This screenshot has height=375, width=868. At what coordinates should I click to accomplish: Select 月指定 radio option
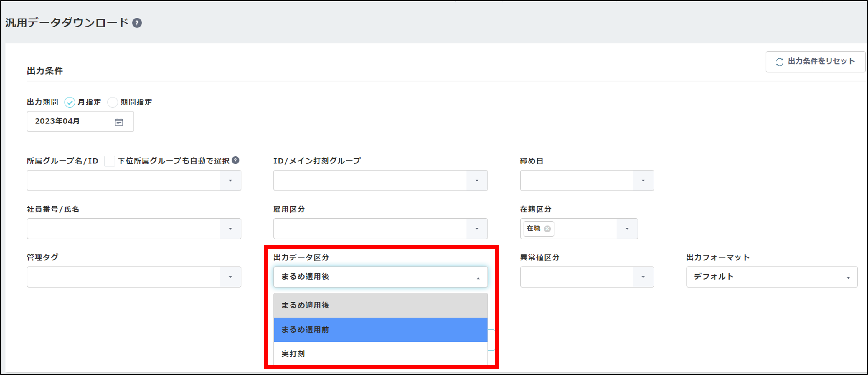pos(70,102)
